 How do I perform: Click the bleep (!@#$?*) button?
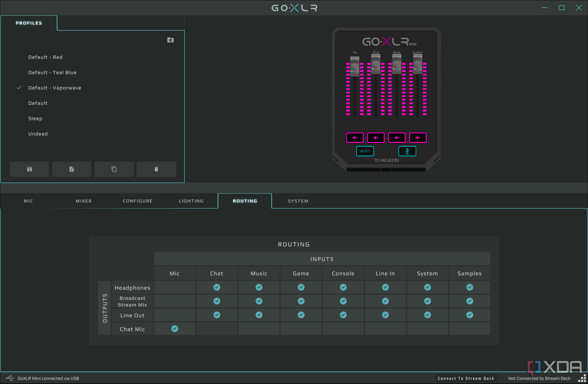coord(365,151)
